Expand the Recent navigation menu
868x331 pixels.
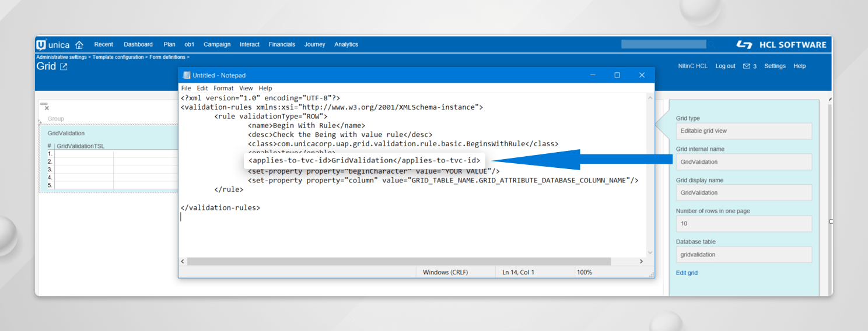click(x=103, y=44)
